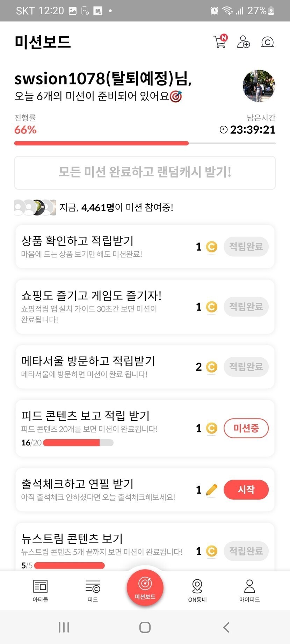Tap the 미션중 button for feed contents

[246, 428]
